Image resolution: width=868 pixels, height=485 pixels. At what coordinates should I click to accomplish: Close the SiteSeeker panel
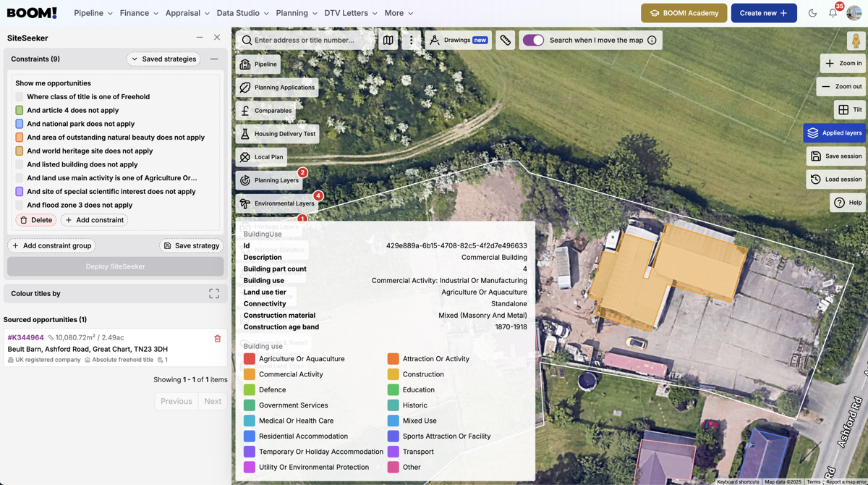(217, 38)
